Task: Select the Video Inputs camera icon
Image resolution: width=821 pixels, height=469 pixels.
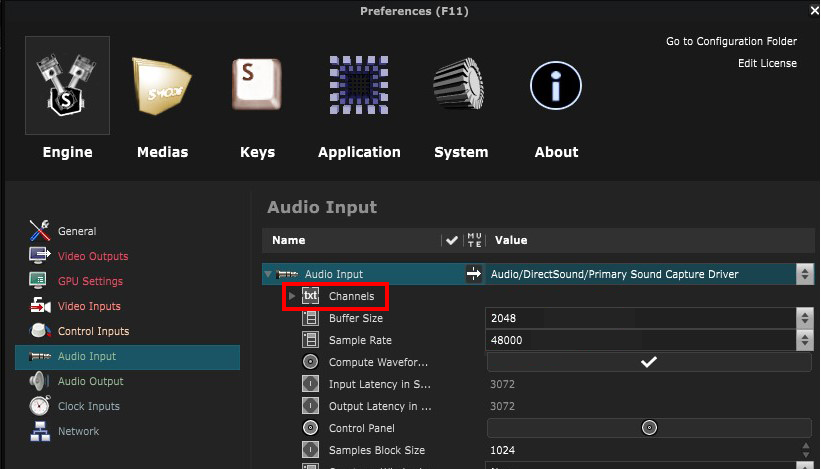Action: 40,306
